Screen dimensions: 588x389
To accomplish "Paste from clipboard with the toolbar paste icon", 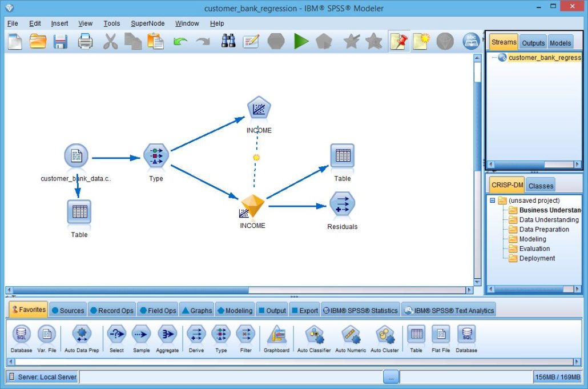I will point(156,41).
